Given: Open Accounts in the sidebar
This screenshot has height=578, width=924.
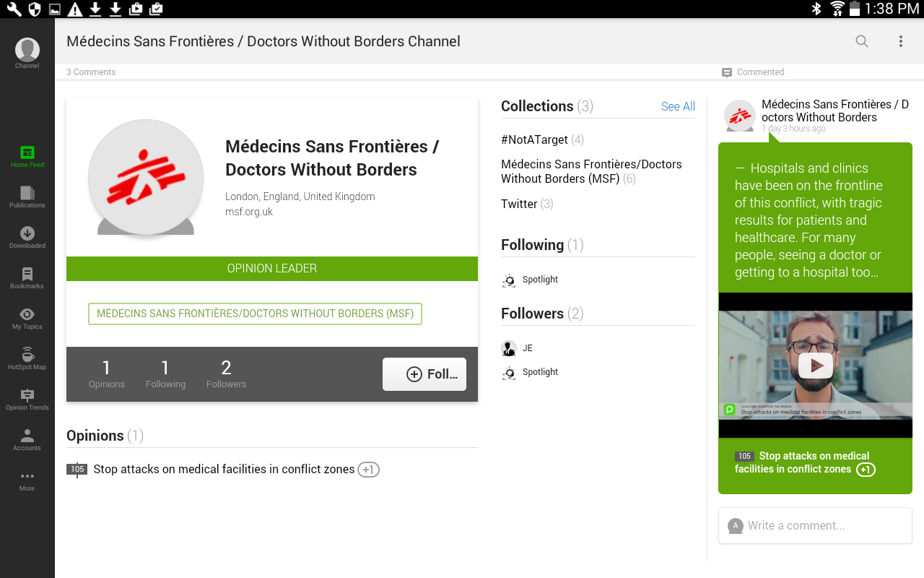Looking at the screenshot, I should tap(27, 439).
